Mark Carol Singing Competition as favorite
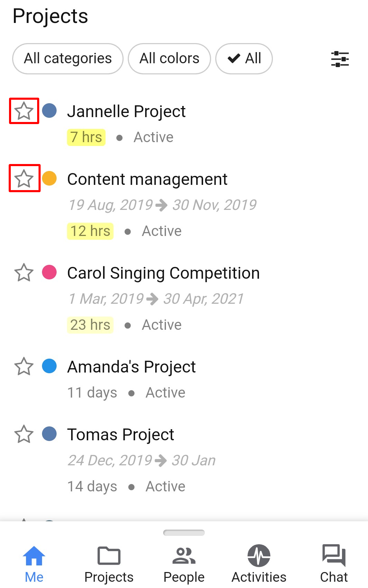The height and width of the screenshot is (588, 368). click(24, 272)
